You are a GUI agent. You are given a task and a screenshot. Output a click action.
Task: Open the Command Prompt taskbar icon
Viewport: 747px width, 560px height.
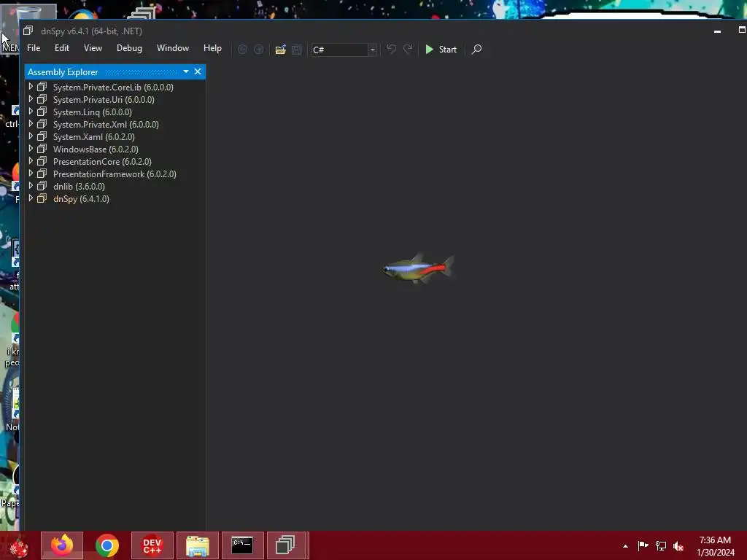[242, 545]
